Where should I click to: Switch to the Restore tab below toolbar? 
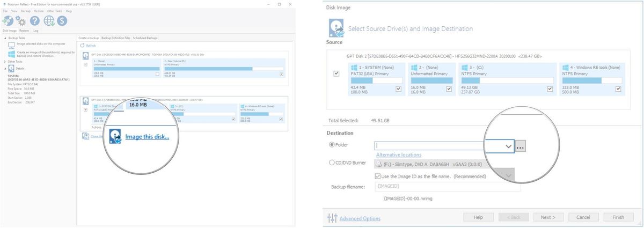pos(24,31)
